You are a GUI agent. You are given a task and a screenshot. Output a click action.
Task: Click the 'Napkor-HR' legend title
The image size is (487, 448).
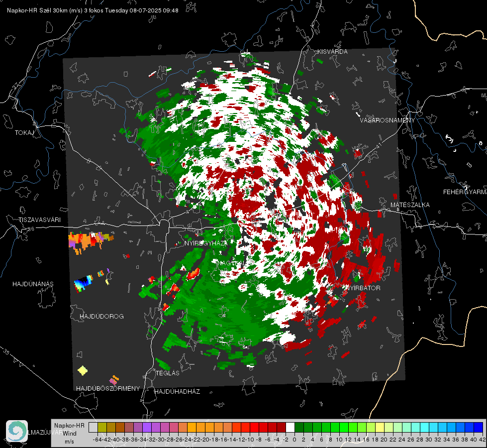pos(69,425)
